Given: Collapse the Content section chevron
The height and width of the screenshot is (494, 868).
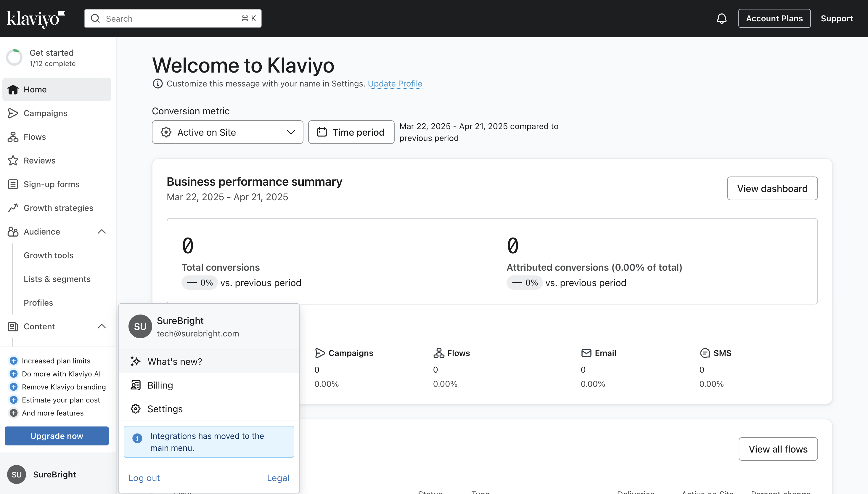Looking at the screenshot, I should pyautogui.click(x=102, y=326).
